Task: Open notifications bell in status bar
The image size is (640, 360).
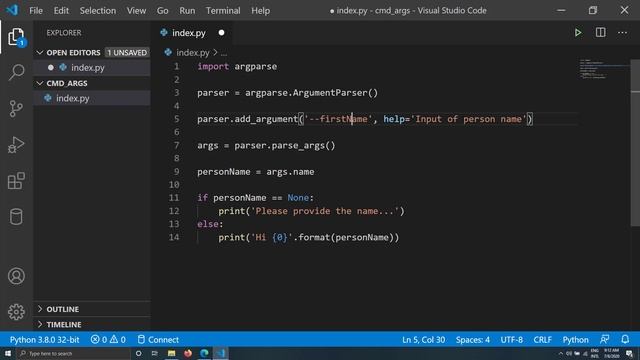Action: [x=625, y=340]
